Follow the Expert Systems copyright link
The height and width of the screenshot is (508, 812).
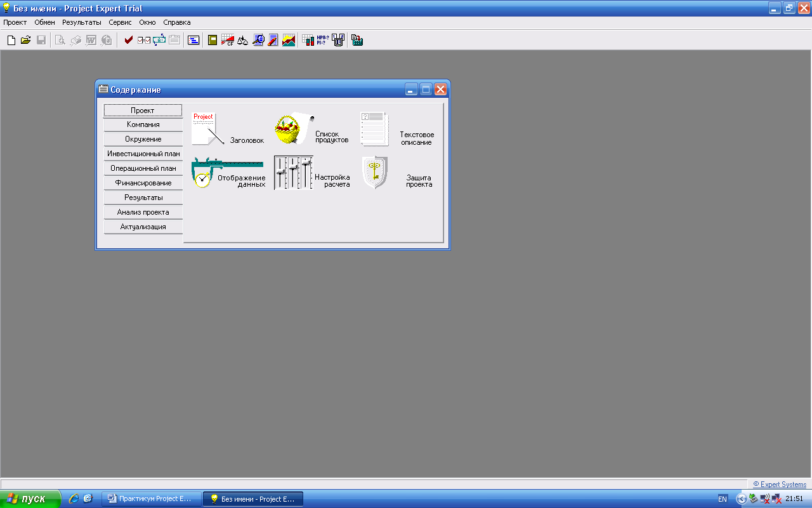(x=780, y=485)
